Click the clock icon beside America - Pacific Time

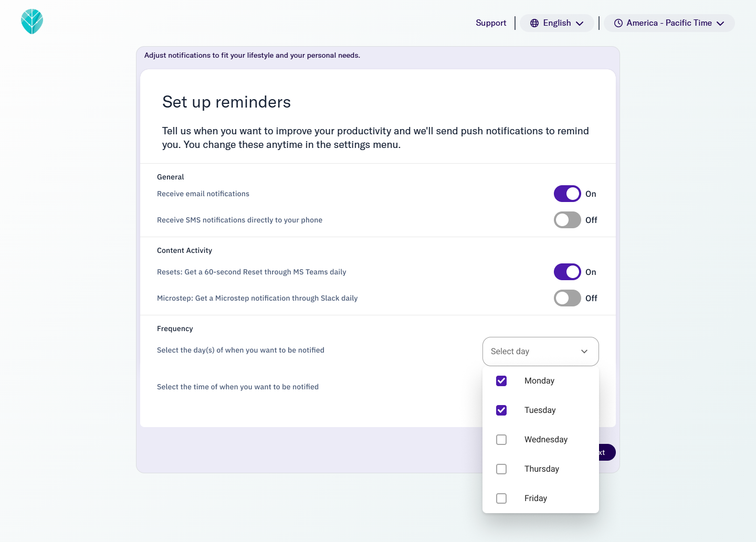point(618,23)
